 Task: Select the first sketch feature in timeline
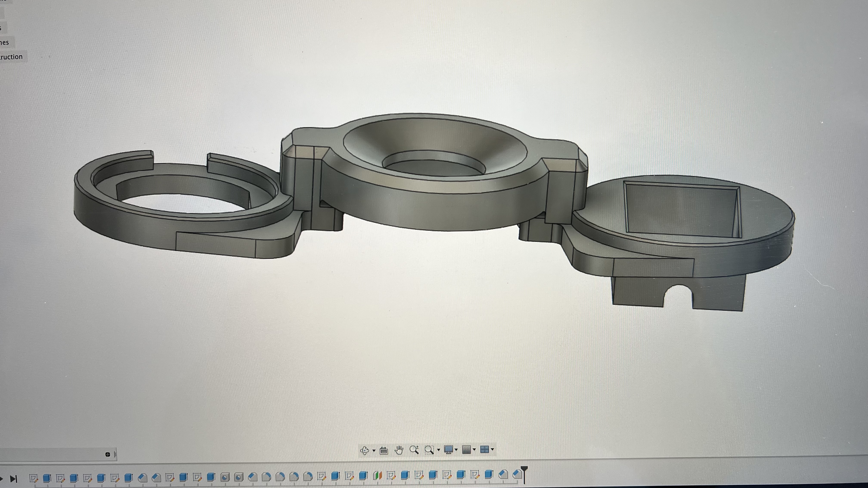click(x=33, y=478)
